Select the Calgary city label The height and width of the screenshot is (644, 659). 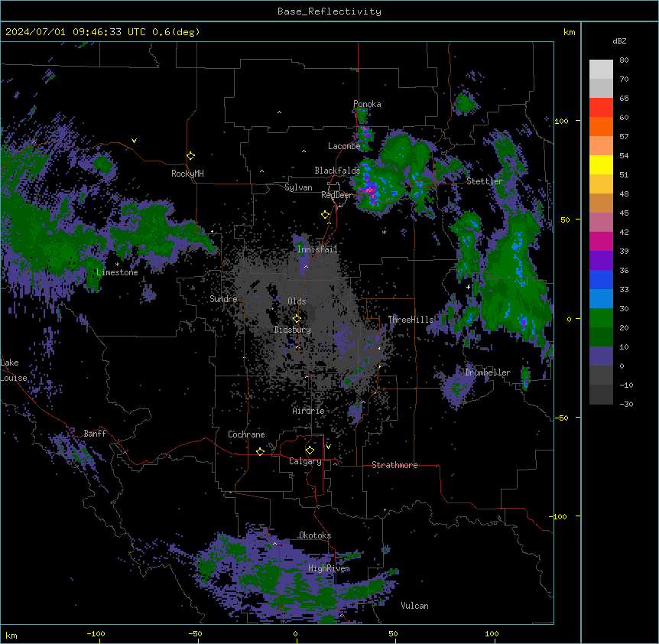[305, 461]
